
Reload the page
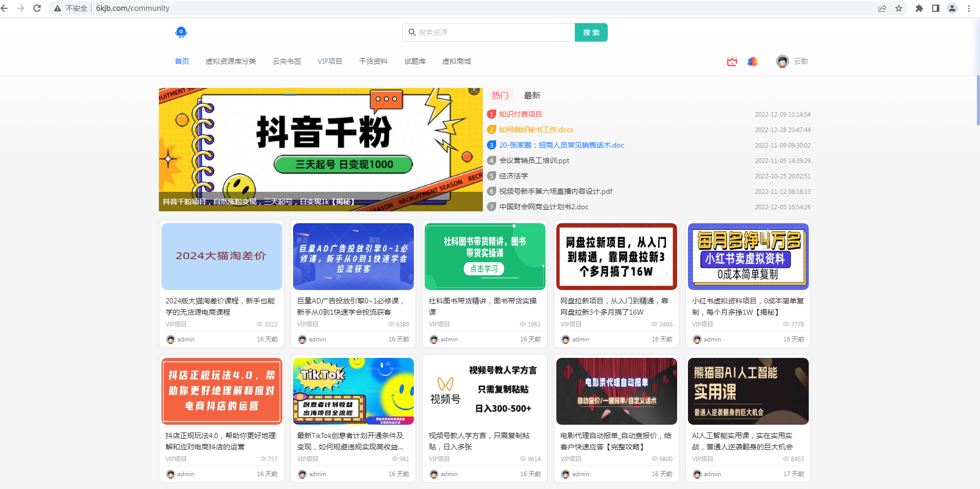coord(37,8)
